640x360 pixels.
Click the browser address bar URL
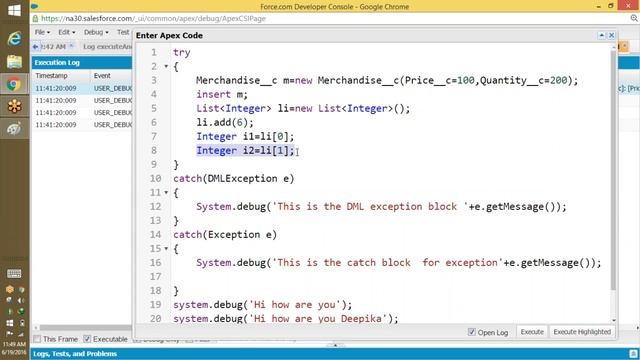coord(153,18)
